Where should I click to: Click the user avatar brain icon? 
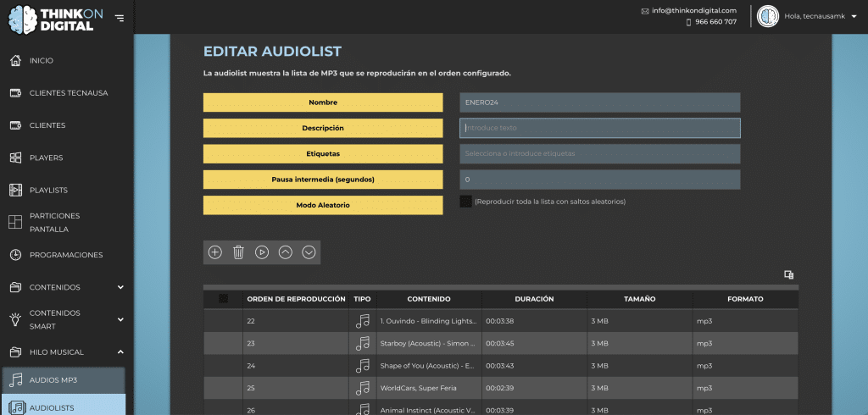[x=768, y=16]
